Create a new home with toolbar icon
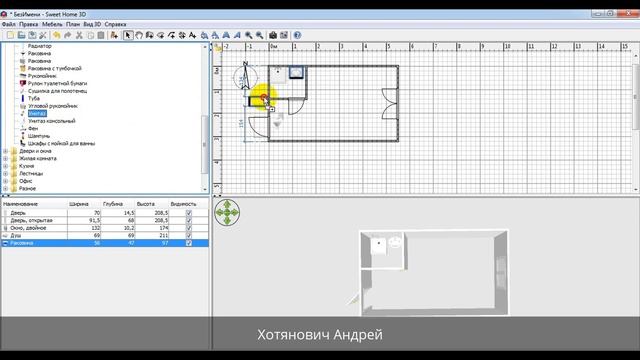 tap(10, 36)
